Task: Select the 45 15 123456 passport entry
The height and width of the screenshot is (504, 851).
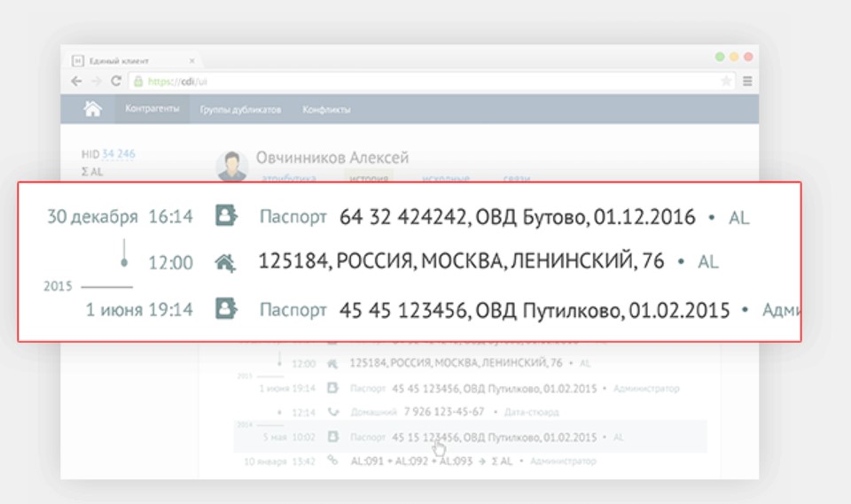Action: tap(494, 438)
